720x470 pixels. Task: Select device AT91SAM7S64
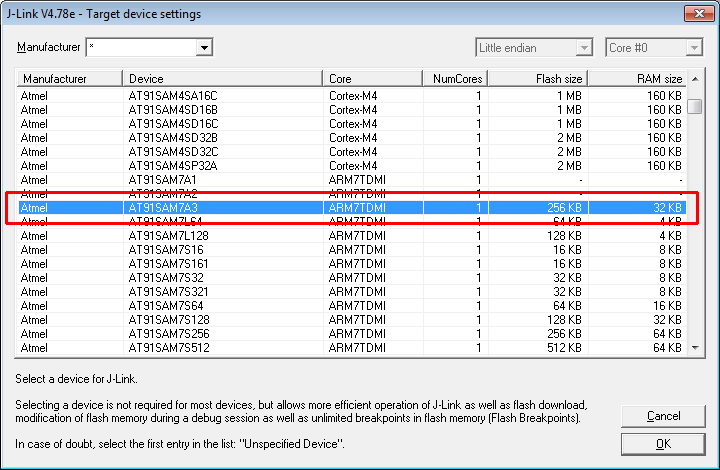point(352,306)
